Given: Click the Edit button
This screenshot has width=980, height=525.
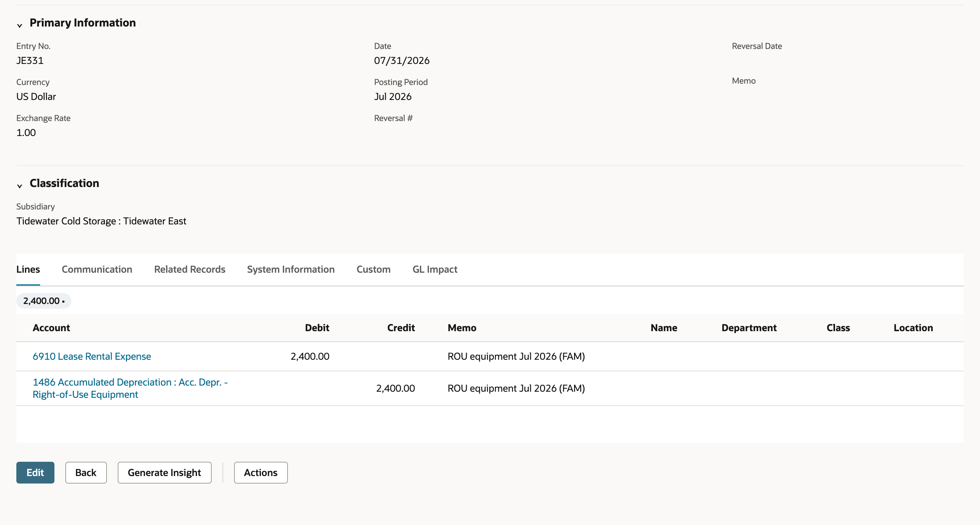Looking at the screenshot, I should click(x=35, y=473).
